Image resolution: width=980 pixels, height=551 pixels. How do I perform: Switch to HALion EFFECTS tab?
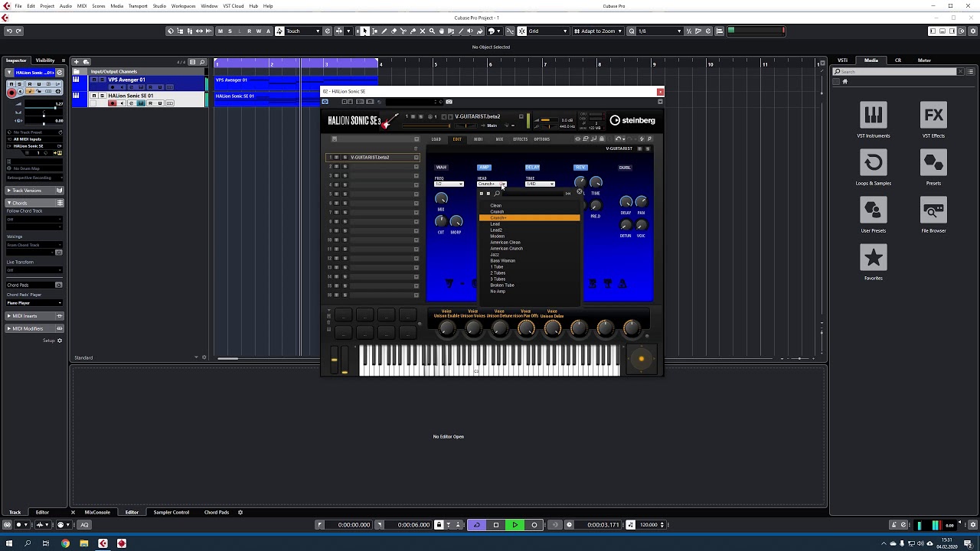[x=521, y=139]
